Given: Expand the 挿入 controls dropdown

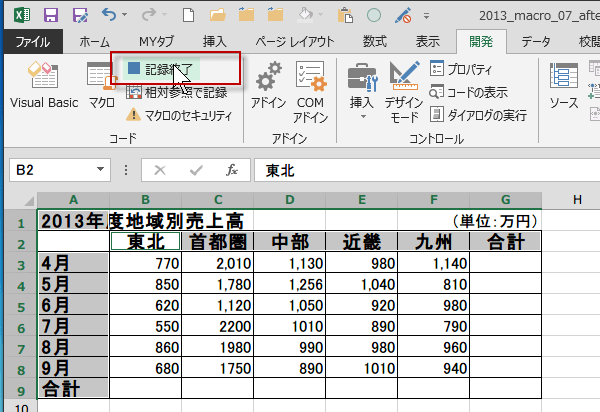Looking at the screenshot, I should [x=362, y=88].
